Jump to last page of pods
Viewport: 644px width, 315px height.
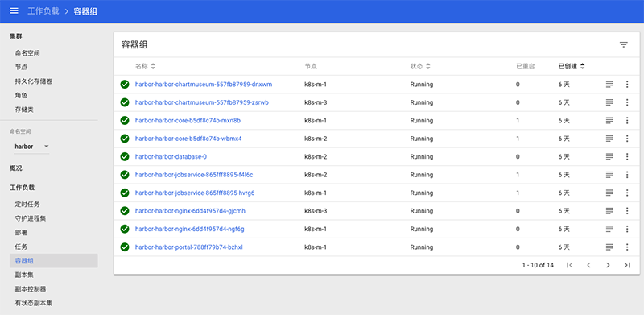[x=627, y=265]
